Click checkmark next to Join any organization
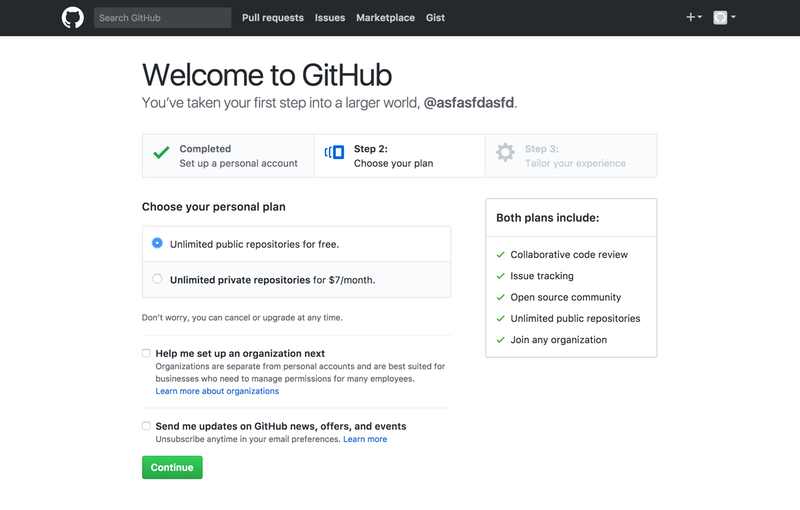This screenshot has height=510, width=800. [501, 340]
